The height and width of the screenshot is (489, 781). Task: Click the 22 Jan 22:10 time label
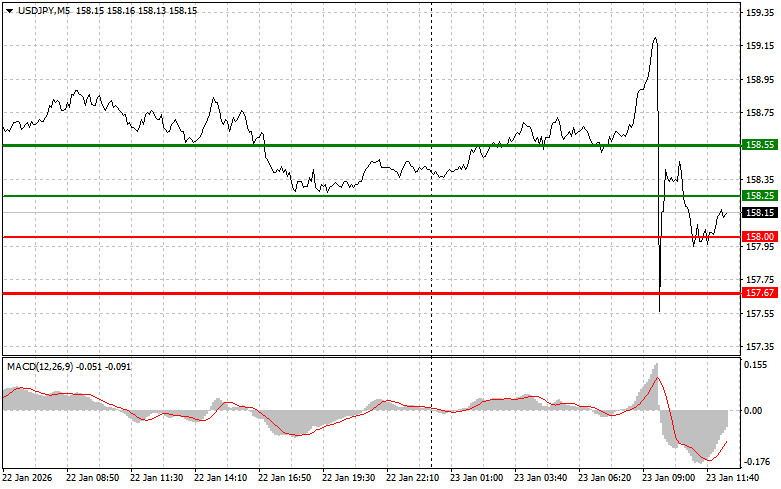click(x=412, y=478)
